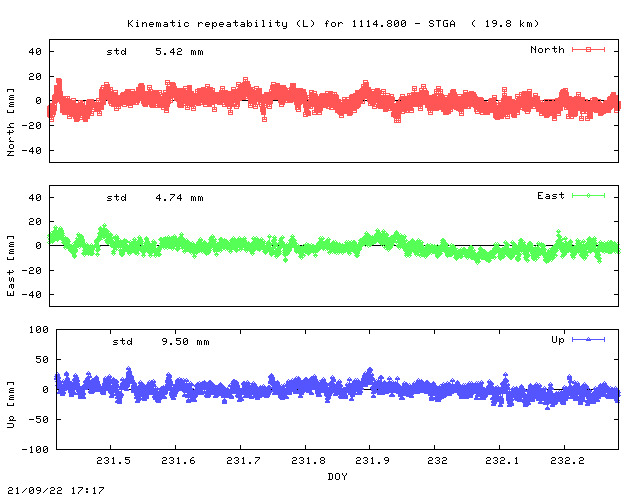Viewport: 640px width, 496px height.
Task: Click x-axis tick label 231.7
Action: pos(243,461)
